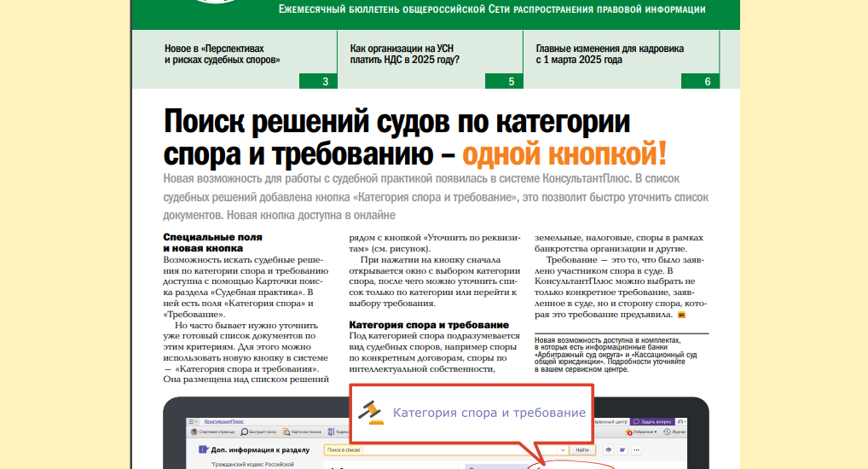The image size is (868, 469).
Task: Open 'Стартовая страница' in the ConsultantPlus toolbar
Action: coord(212,431)
